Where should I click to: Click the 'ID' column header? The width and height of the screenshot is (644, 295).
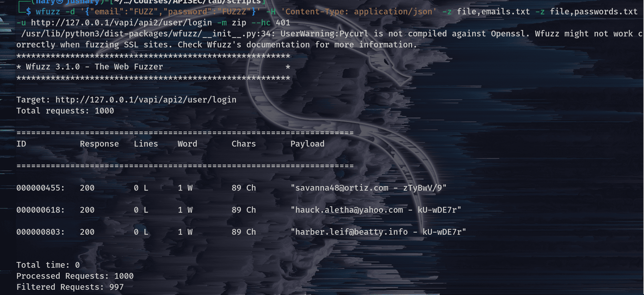tap(21, 144)
